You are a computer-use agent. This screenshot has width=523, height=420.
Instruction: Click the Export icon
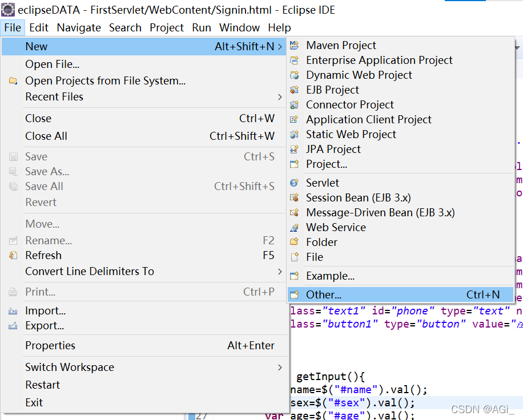coord(13,326)
